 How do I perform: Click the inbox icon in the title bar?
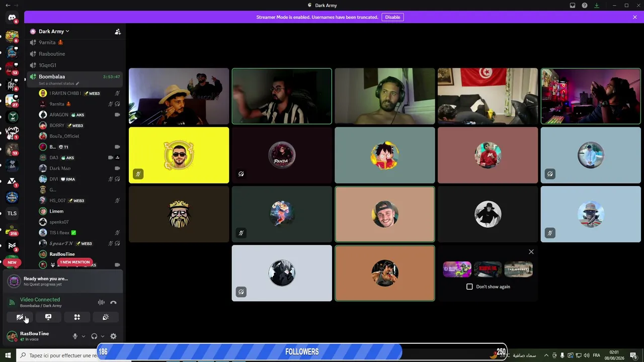(573, 6)
